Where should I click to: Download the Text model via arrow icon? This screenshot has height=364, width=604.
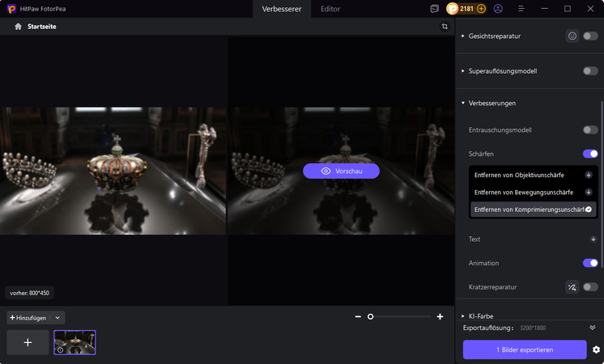[x=590, y=239]
